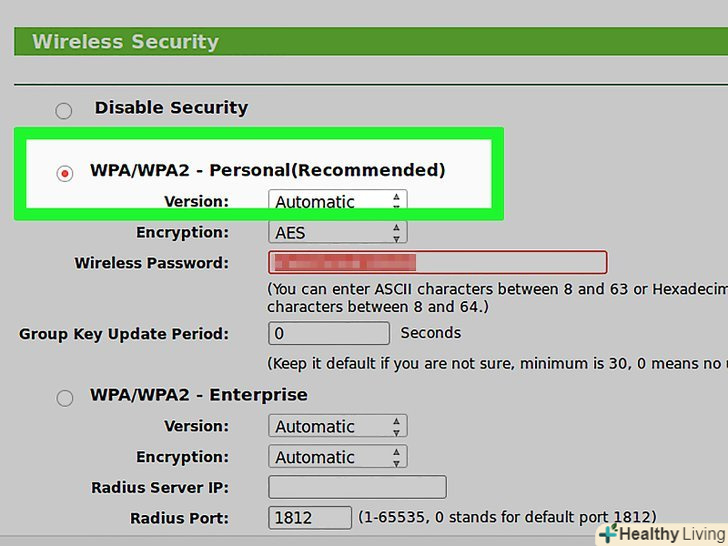This screenshot has width=728, height=546.
Task: Click the Disable Security label
Action: coord(171,108)
